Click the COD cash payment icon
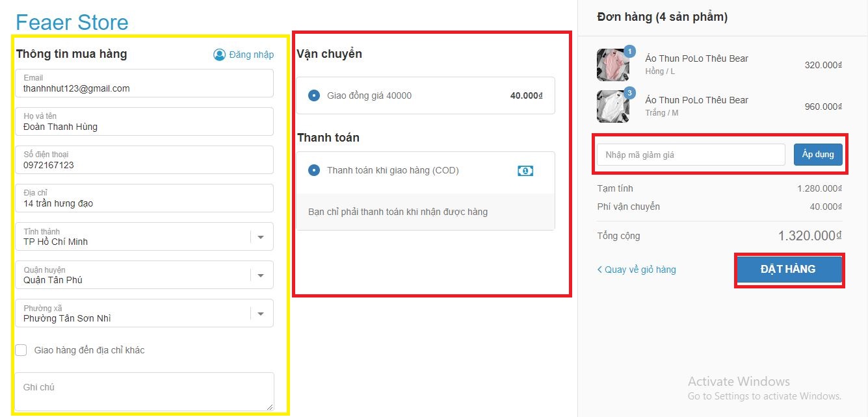 pos(525,170)
